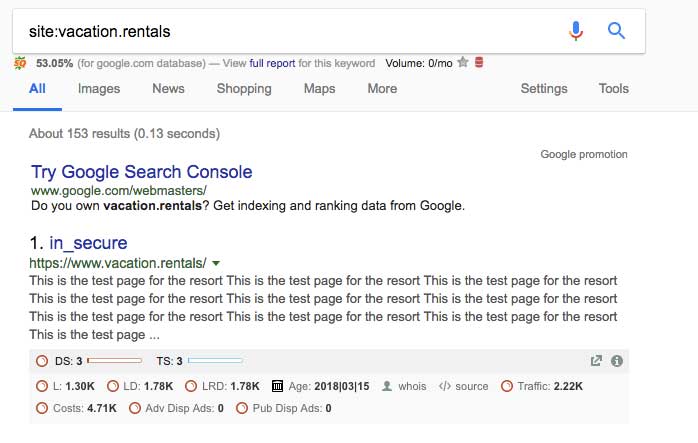This screenshot has height=443, width=698.
Task: Click the blue magnifying glass search icon
Action: click(616, 31)
